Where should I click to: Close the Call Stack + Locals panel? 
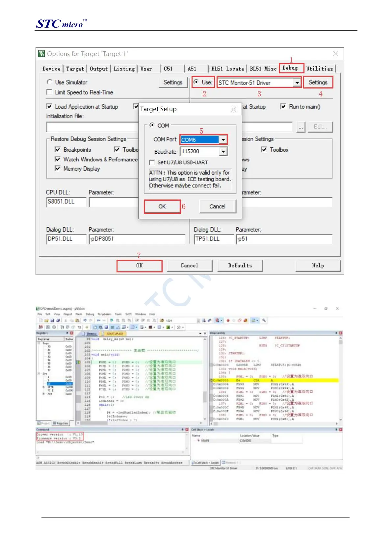click(x=341, y=430)
